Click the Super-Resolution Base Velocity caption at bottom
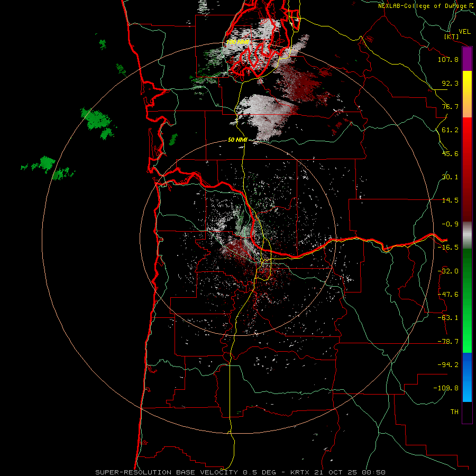 tap(241, 472)
